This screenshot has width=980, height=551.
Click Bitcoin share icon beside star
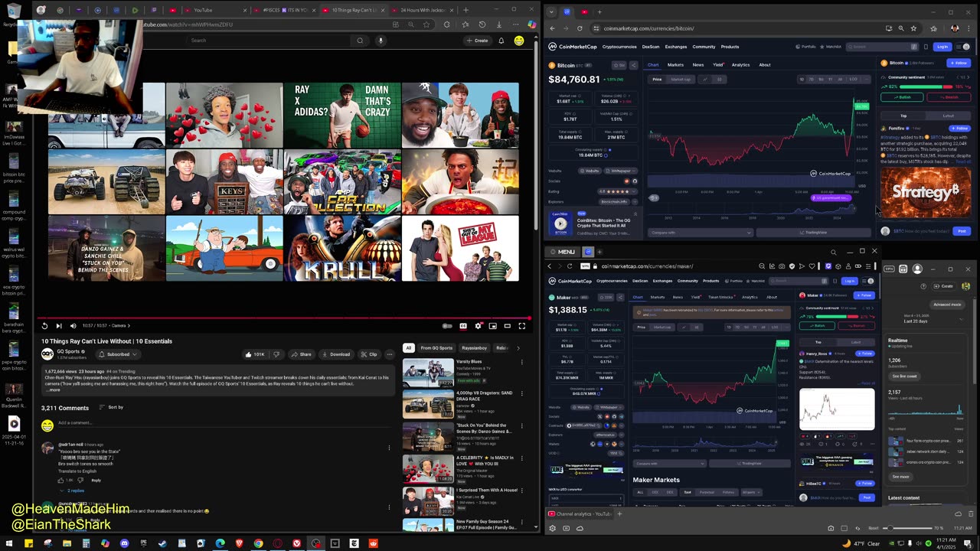(633, 66)
